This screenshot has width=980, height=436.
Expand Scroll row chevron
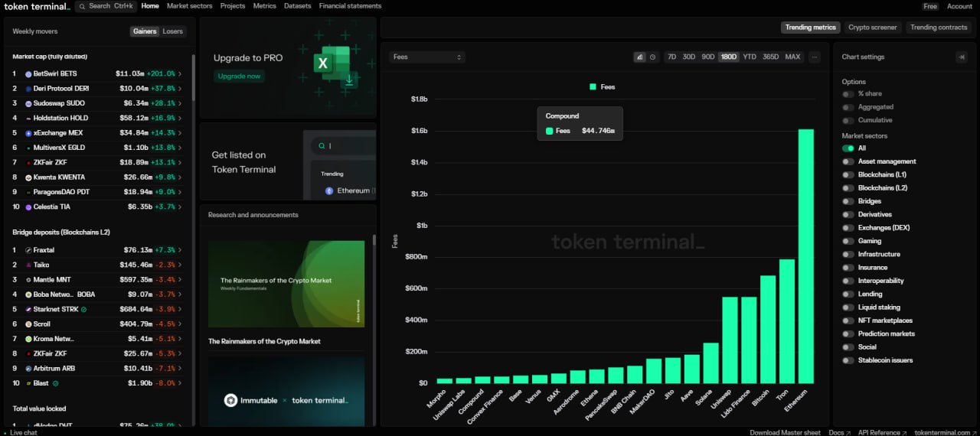(x=180, y=324)
